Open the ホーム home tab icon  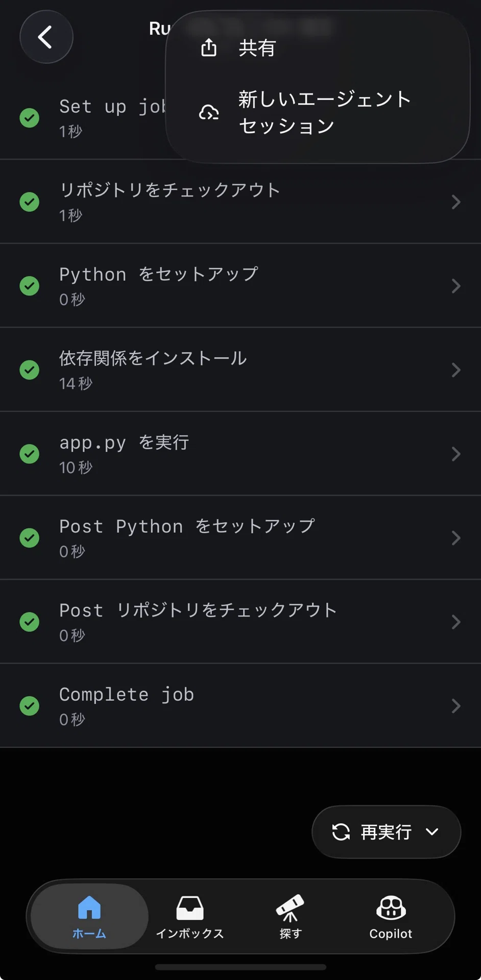click(x=89, y=907)
